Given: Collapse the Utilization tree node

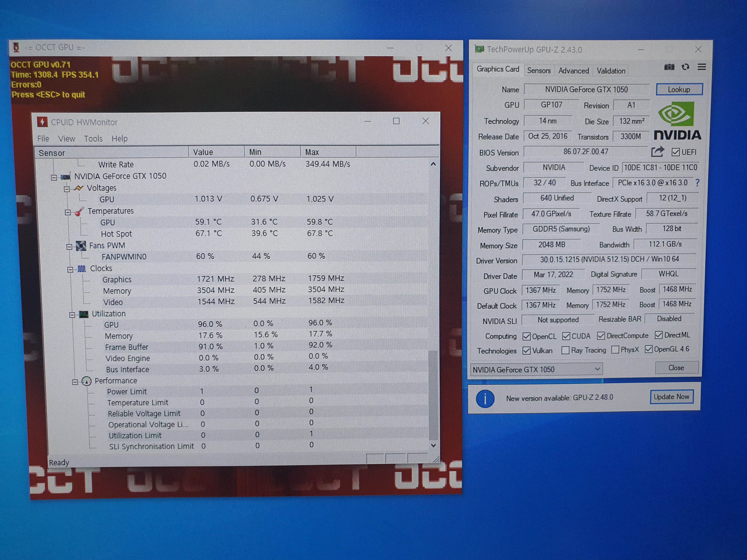Looking at the screenshot, I should (x=72, y=315).
